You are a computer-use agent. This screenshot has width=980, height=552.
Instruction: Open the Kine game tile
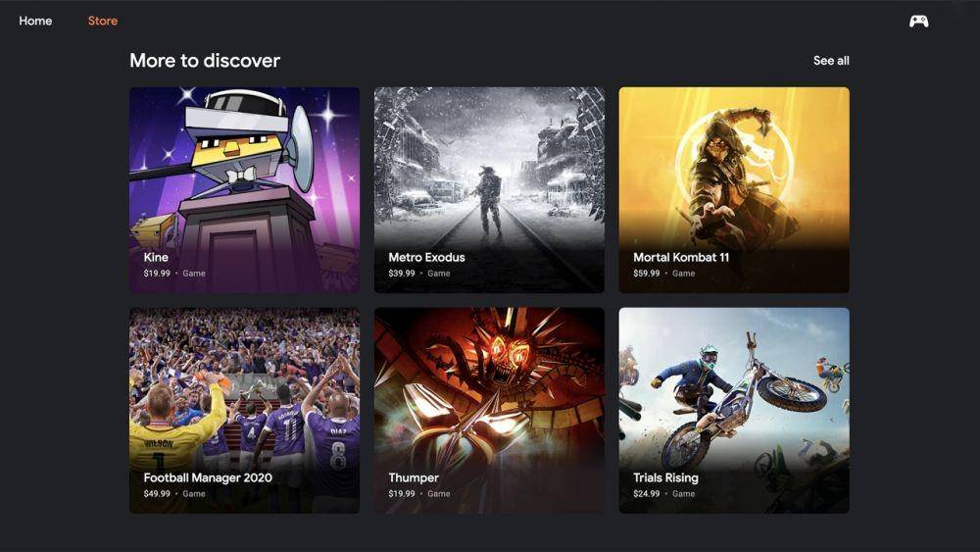[x=244, y=190]
